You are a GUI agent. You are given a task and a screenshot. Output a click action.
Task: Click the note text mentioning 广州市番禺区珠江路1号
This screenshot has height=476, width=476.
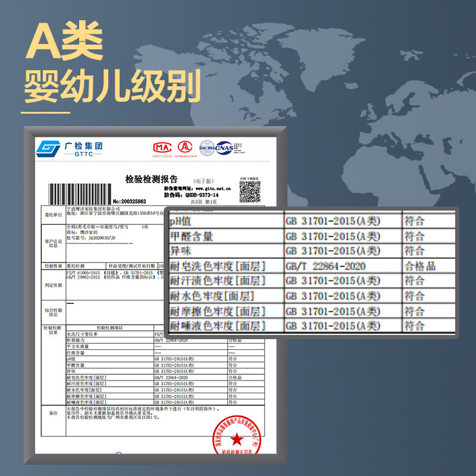click(113, 418)
